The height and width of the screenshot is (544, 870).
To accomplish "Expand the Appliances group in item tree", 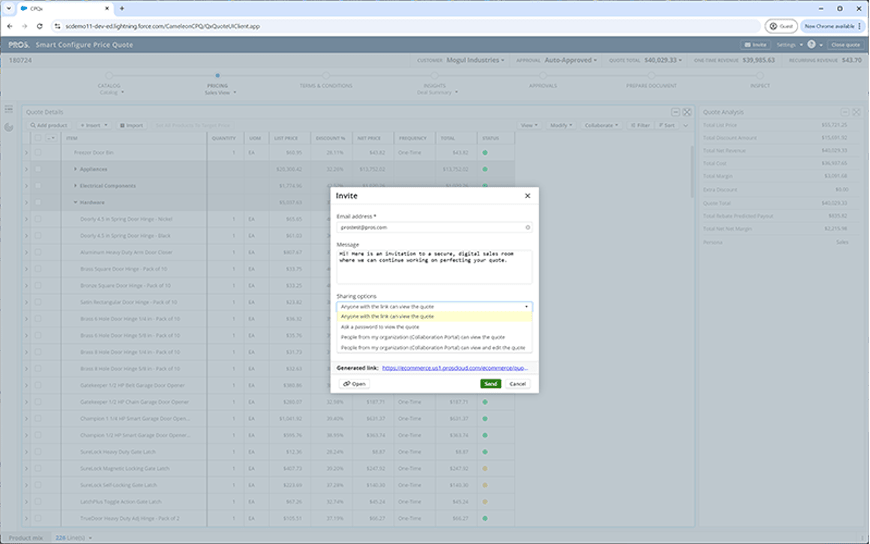I will coord(75,169).
